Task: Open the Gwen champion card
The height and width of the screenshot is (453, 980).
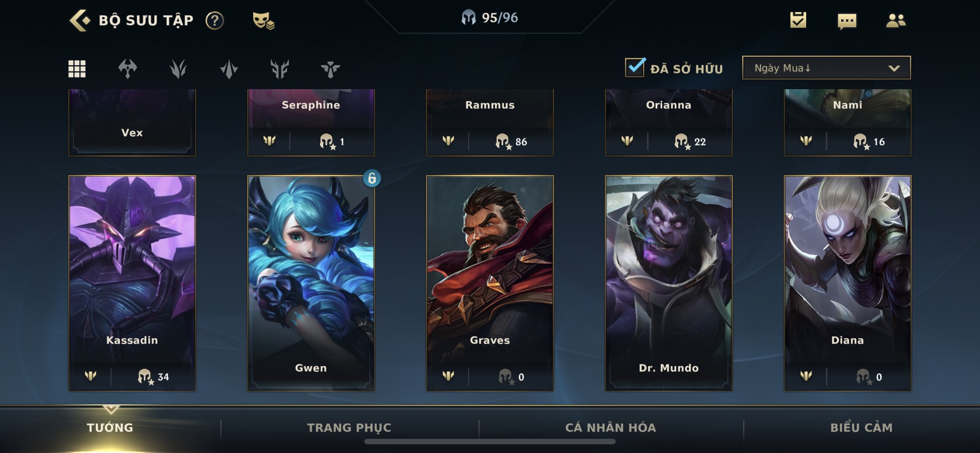Action: point(311,283)
